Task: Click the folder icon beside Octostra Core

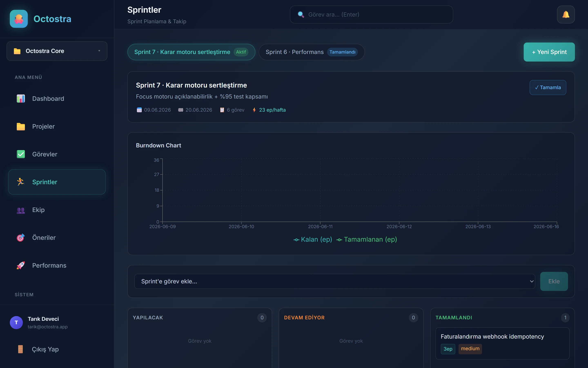Action: coord(17,51)
